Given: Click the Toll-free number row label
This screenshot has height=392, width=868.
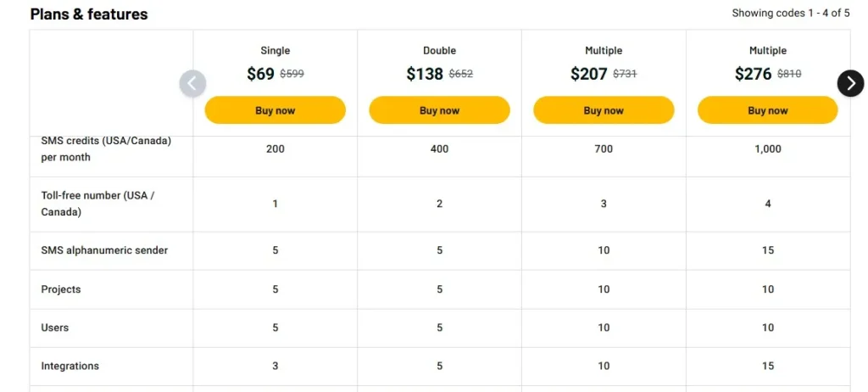Looking at the screenshot, I should pyautogui.click(x=97, y=204).
